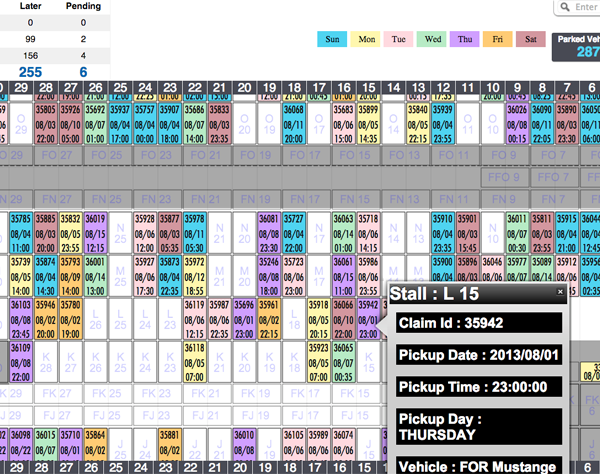Screen dimensions: 600x474
Task: Select the Fri day legend swatch
Action: [x=497, y=40]
